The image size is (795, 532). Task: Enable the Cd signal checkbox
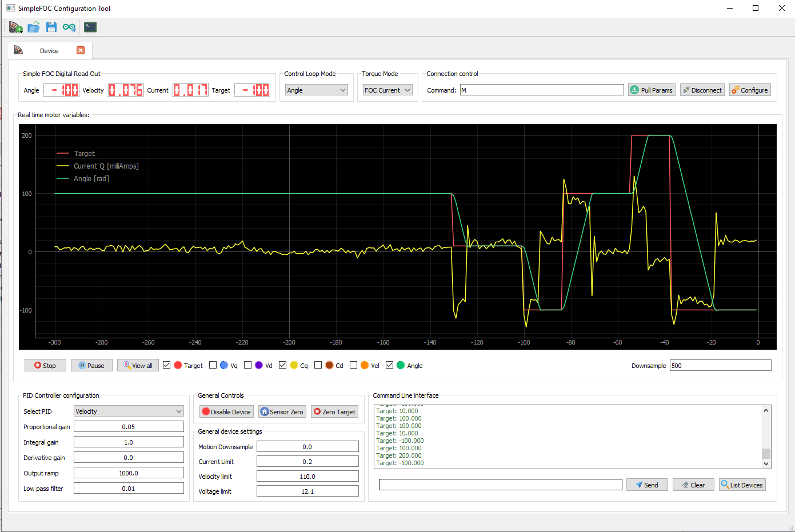[318, 365]
